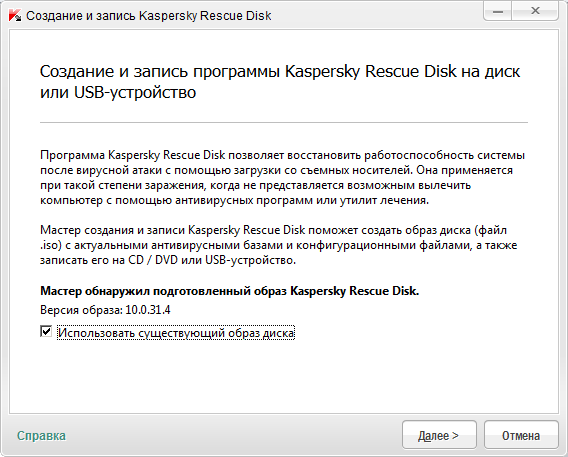This screenshot has height=457, width=568.
Task: Click the window title 'Создание и запись Kaspersky Rescue Disk'
Action: click(149, 16)
